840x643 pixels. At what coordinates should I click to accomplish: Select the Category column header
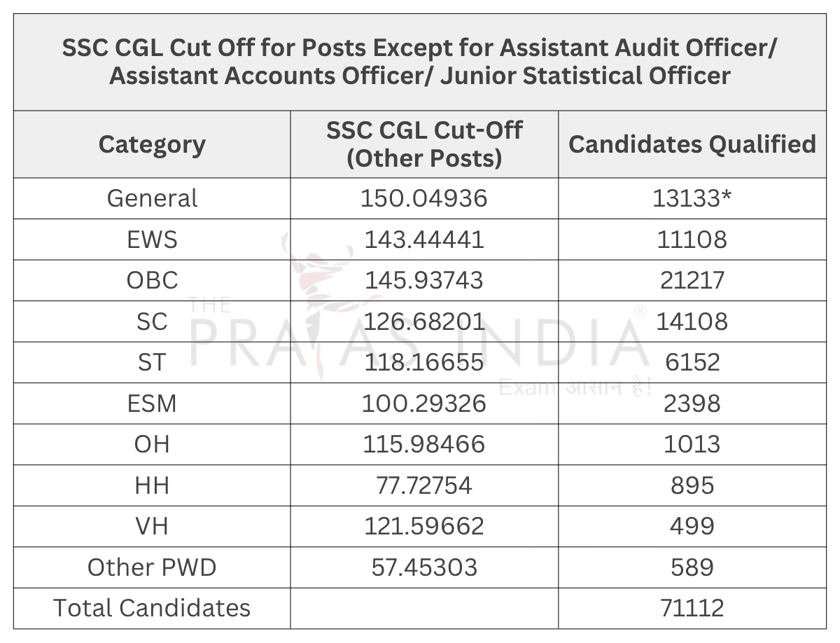pos(152,144)
